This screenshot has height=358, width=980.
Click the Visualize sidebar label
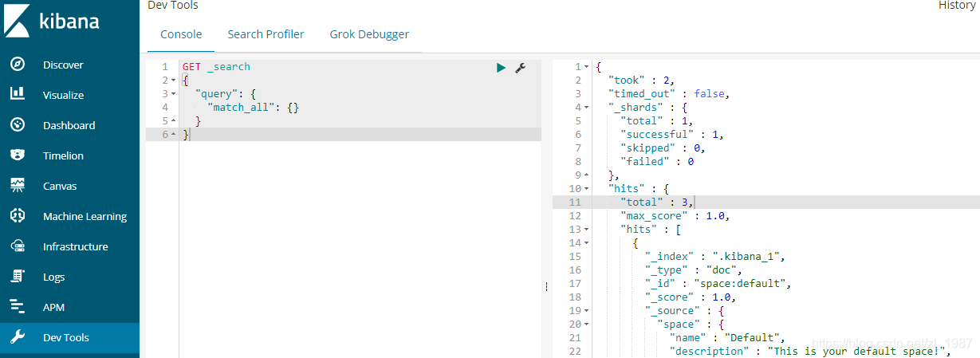coord(63,95)
